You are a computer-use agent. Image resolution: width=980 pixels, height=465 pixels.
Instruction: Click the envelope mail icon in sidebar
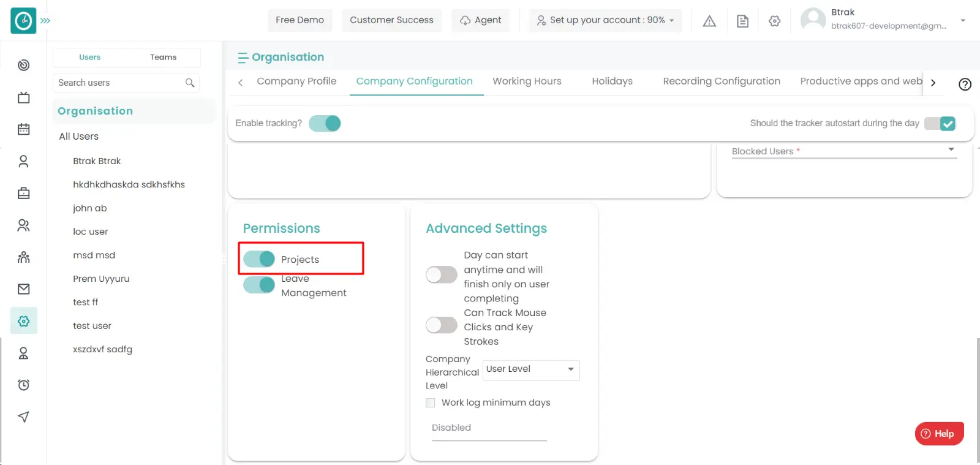(x=24, y=289)
